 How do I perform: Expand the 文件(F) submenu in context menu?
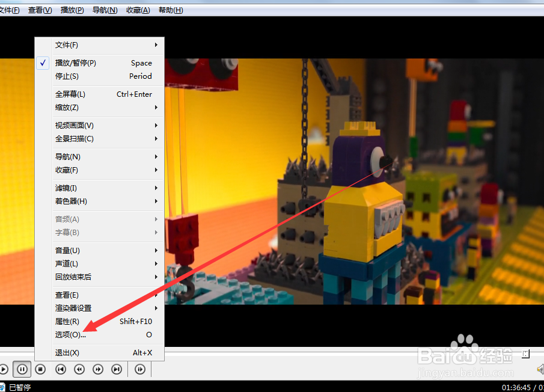pos(100,44)
